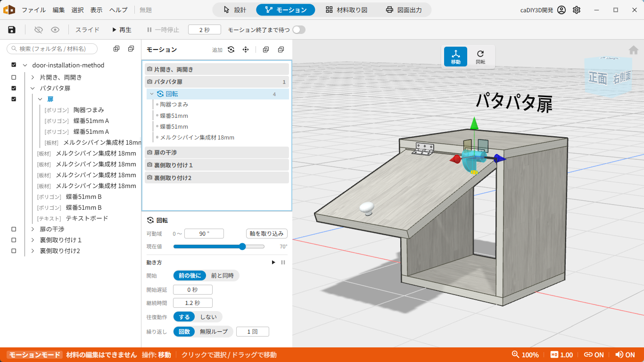Toggle モーション終了まで待つ switch
644x362 pixels.
click(x=299, y=30)
